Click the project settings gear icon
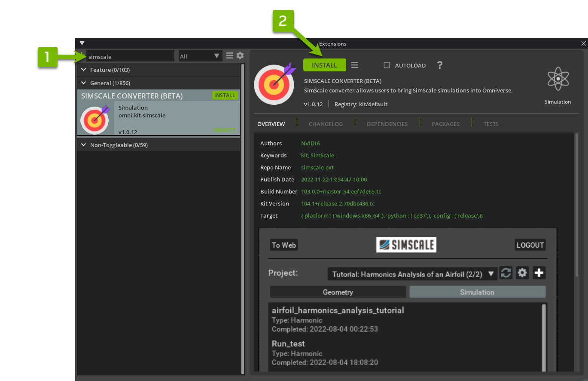The image size is (588, 381). 522,273
